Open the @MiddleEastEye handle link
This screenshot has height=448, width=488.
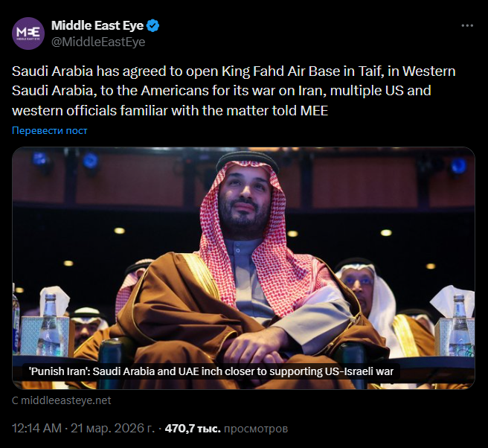tap(97, 42)
